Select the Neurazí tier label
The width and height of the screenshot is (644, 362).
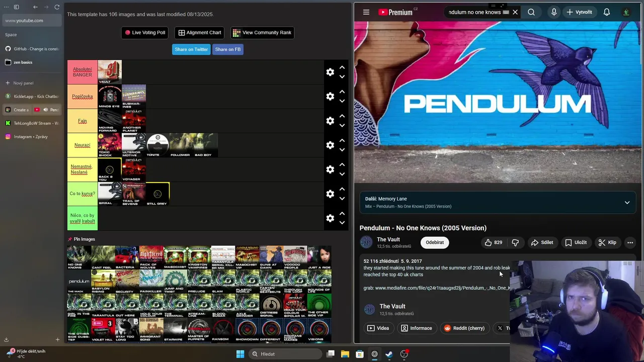[x=83, y=145]
